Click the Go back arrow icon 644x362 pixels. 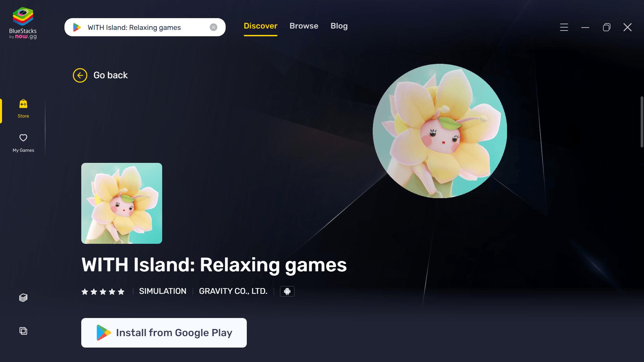tap(80, 75)
